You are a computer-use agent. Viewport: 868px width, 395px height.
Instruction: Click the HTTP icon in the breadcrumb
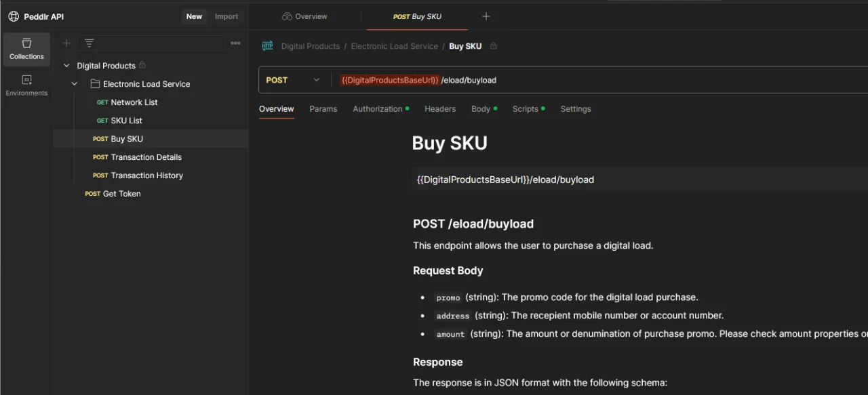(268, 46)
